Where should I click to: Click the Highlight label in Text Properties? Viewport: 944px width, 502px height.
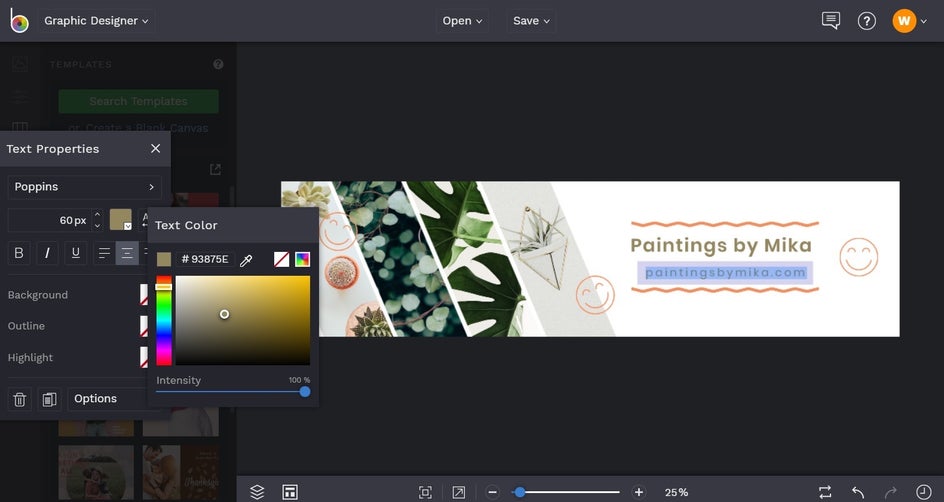(x=30, y=358)
